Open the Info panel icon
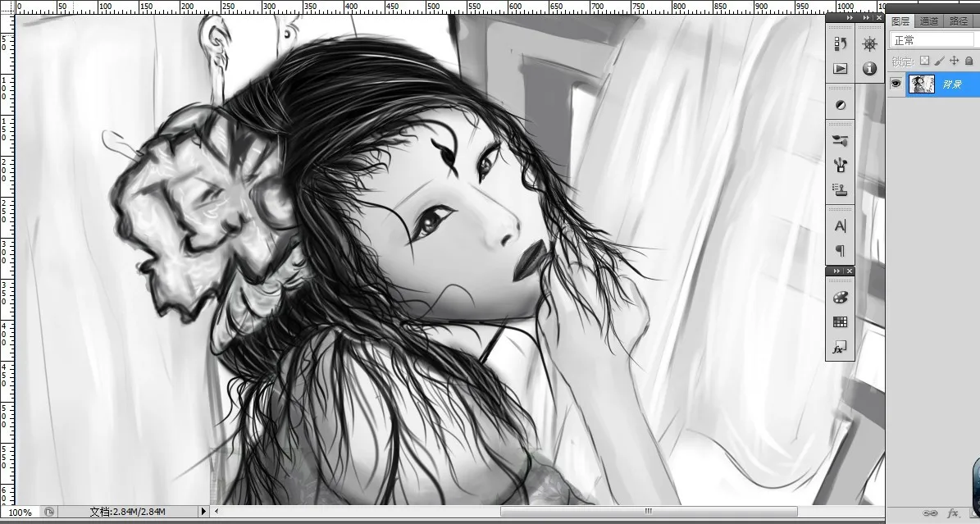The height and width of the screenshot is (524, 980). pyautogui.click(x=869, y=68)
